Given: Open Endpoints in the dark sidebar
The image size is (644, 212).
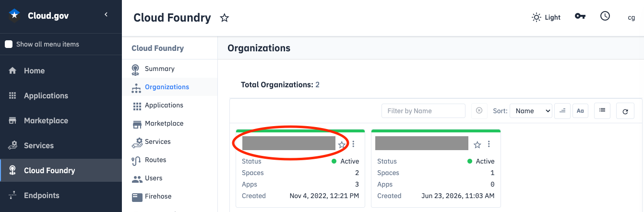Looking at the screenshot, I should 61,195.
